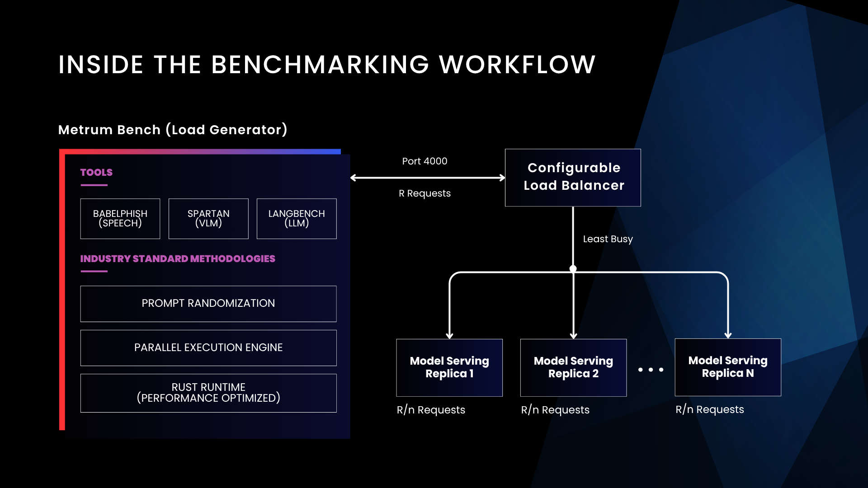Click the INDUSTRY STANDARD METHODOLOGIES heading
Image resolution: width=868 pixels, height=488 pixels.
[178, 259]
